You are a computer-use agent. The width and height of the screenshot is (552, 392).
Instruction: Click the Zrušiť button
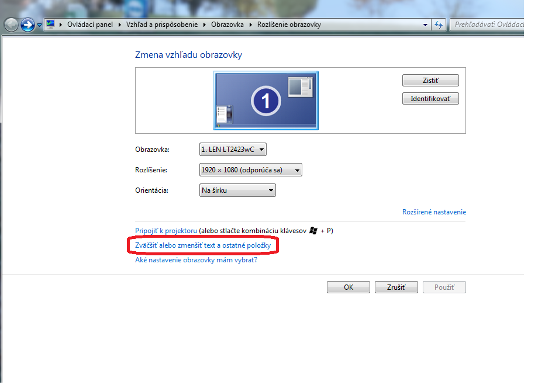tap(396, 287)
